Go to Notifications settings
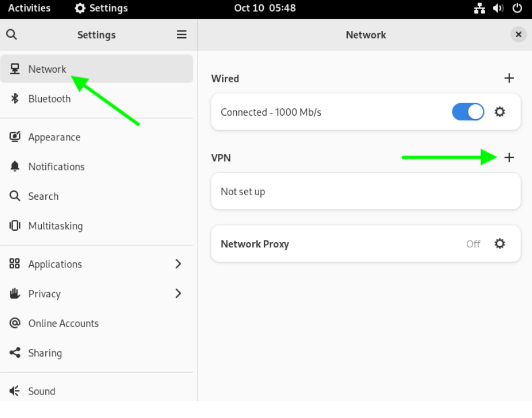The image size is (532, 418). (x=56, y=167)
